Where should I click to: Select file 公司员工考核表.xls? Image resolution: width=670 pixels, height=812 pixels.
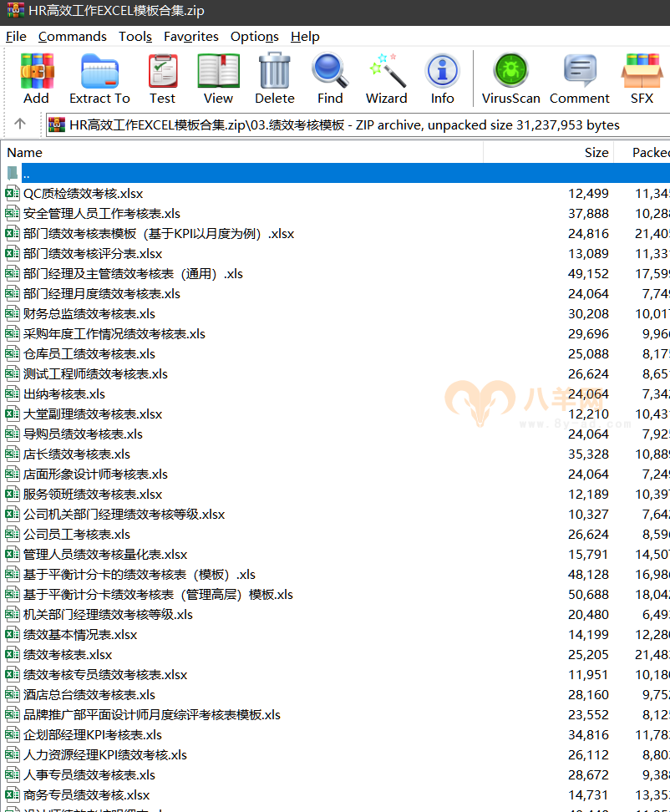coord(77,535)
